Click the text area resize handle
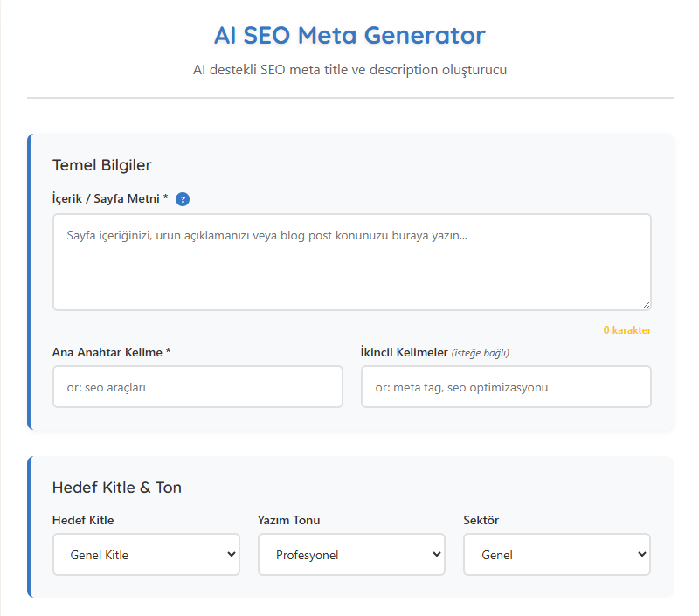The width and height of the screenshot is (699, 616). click(x=646, y=305)
